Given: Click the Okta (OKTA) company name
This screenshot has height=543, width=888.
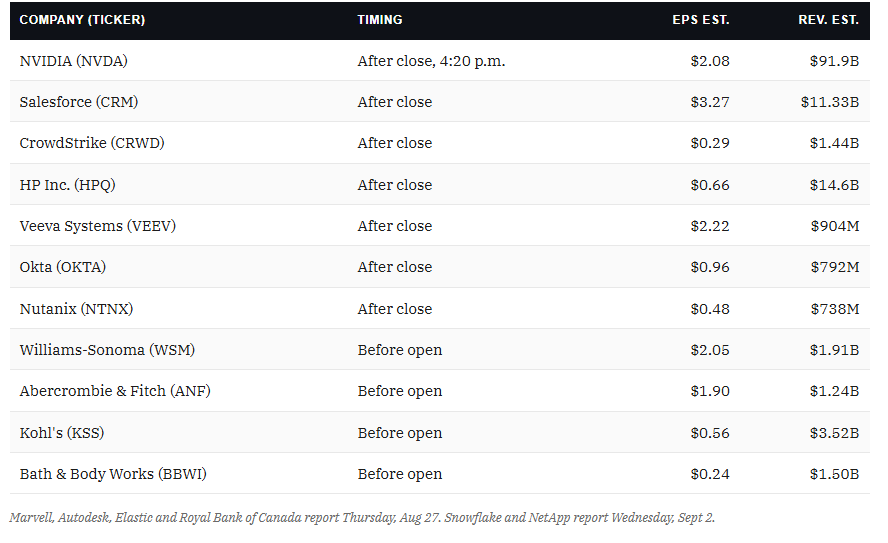Looking at the screenshot, I should pos(63,267).
